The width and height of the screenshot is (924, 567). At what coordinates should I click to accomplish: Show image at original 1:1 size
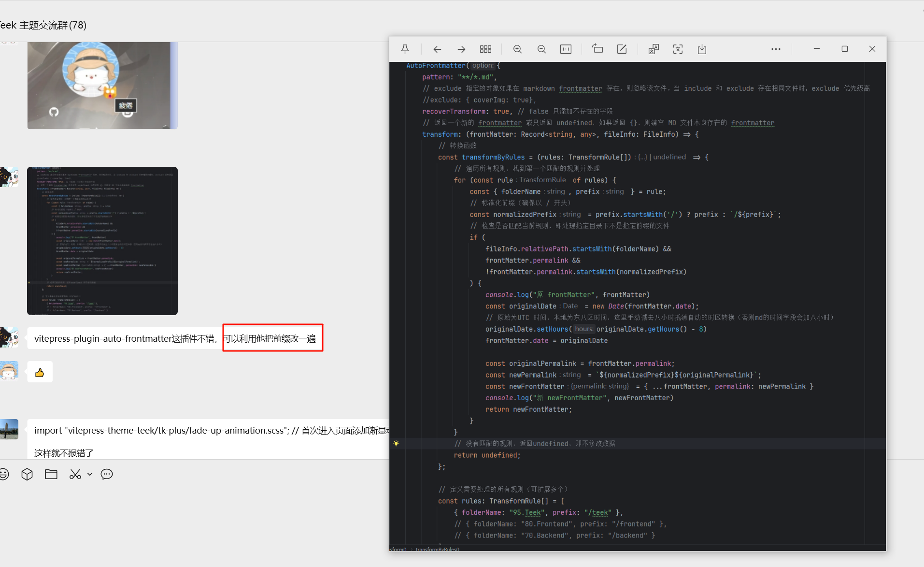coord(566,49)
